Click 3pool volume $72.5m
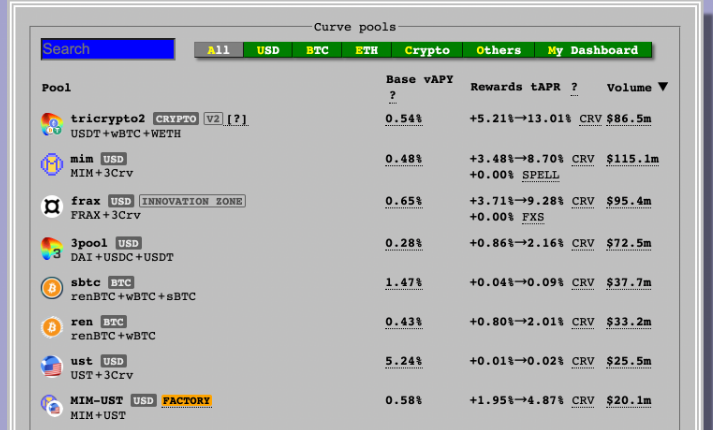This screenshot has width=713, height=430. pyautogui.click(x=629, y=243)
